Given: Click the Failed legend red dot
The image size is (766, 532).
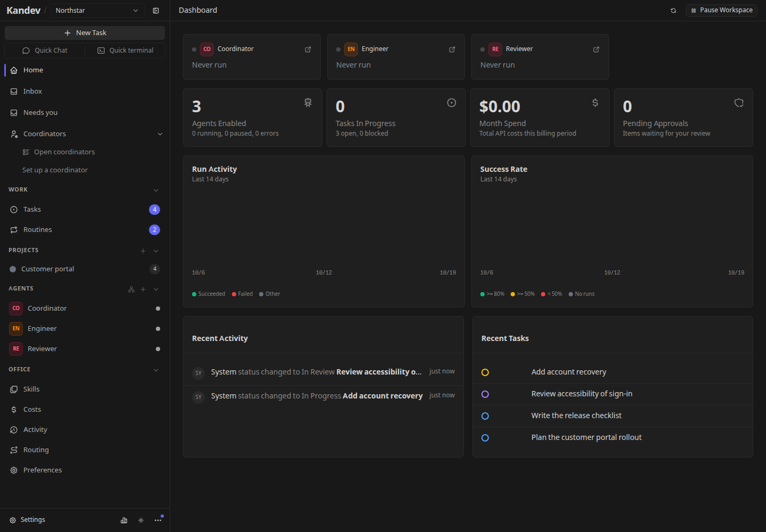Looking at the screenshot, I should 234,294.
